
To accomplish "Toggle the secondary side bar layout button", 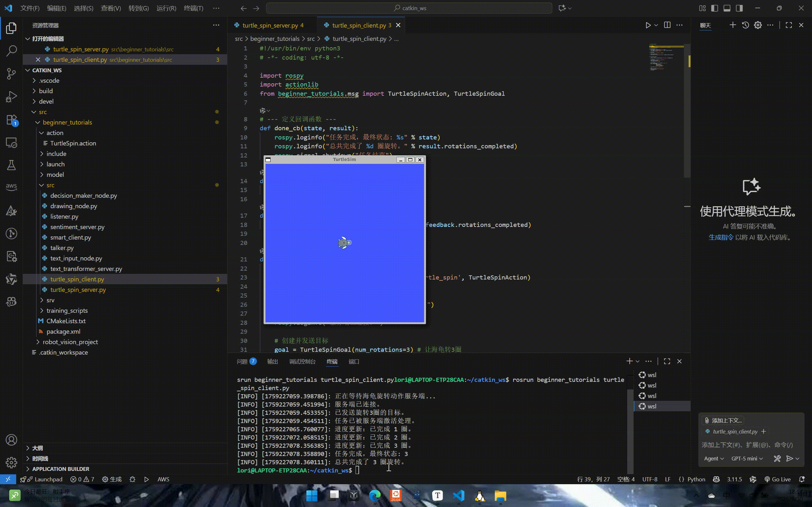I will click(739, 8).
